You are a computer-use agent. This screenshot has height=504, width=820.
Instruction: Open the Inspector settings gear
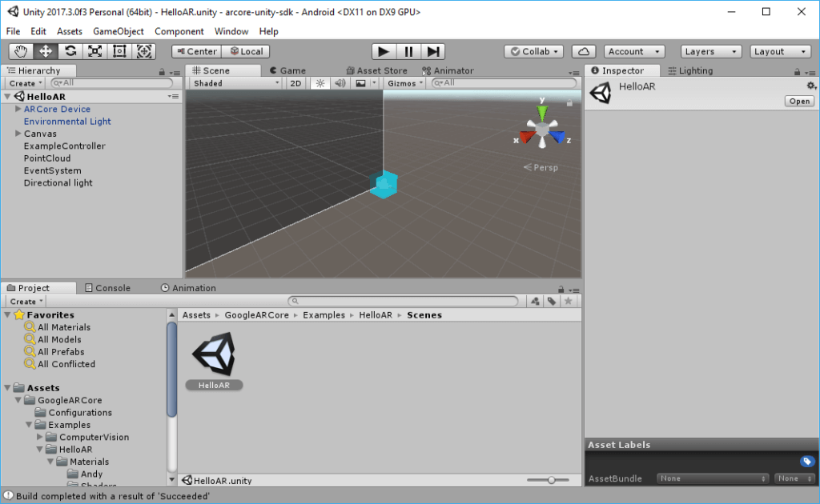point(810,86)
